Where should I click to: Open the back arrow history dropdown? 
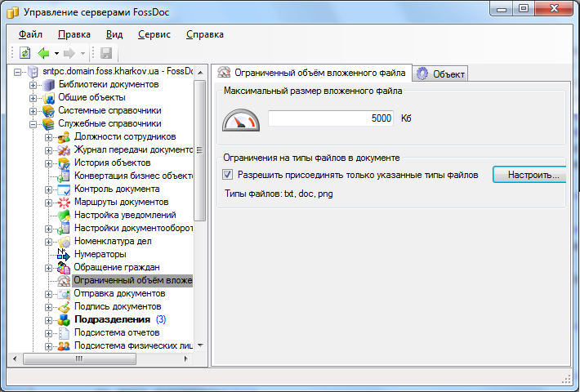[x=56, y=53]
